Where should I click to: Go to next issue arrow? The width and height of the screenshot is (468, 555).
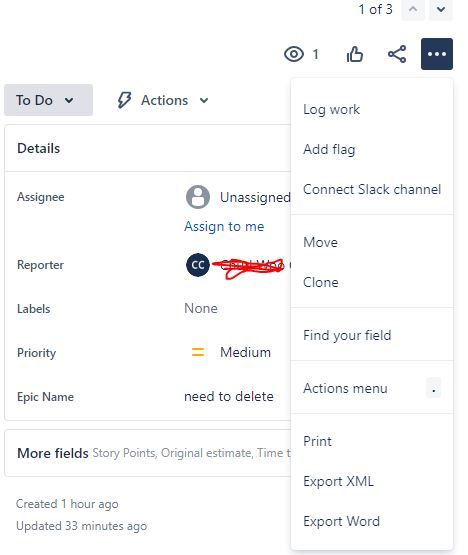[441, 9]
